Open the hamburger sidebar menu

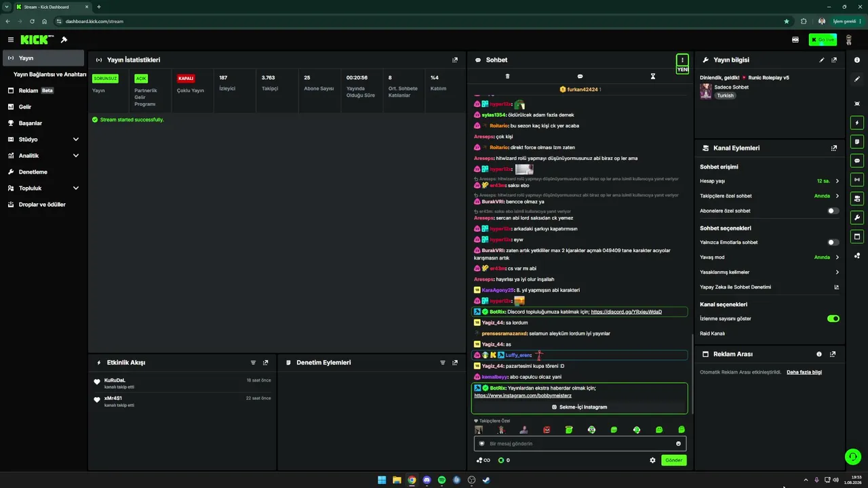click(11, 40)
